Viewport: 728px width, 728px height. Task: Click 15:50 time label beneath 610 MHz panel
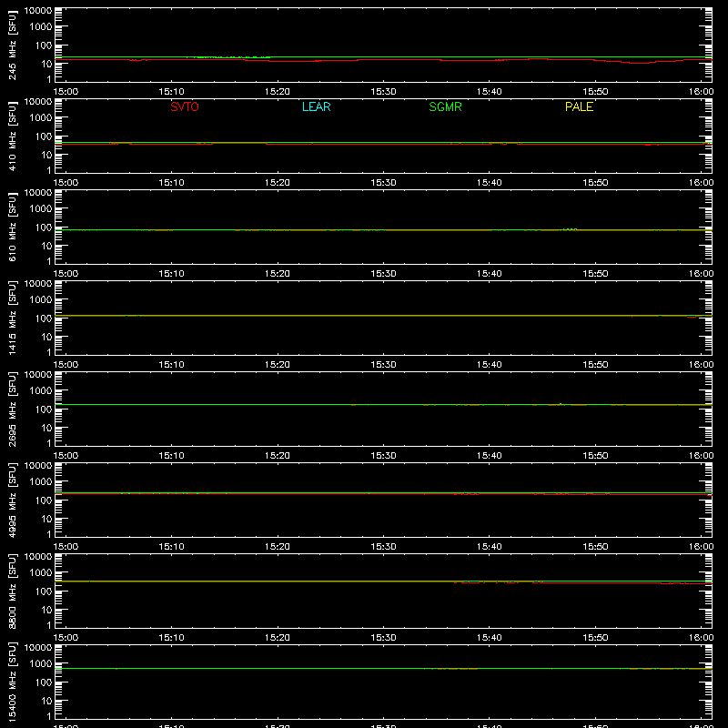(595, 274)
